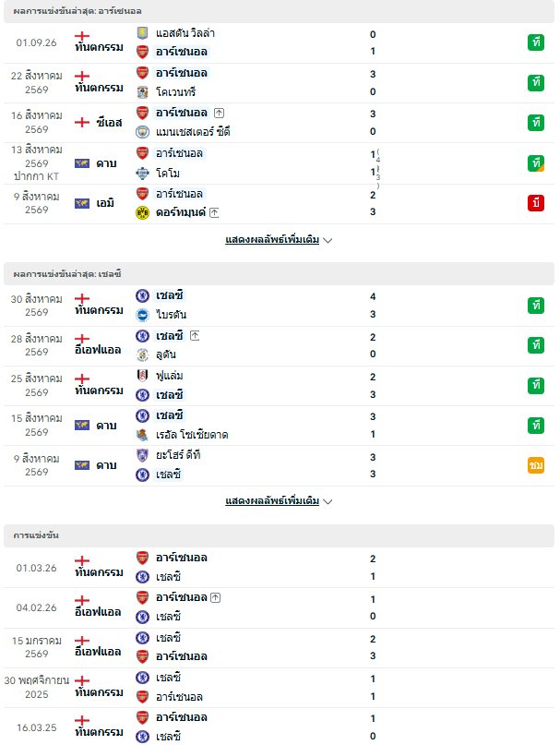The height and width of the screenshot is (745, 560).
Task: Click the Fulham crest icon
Action: click(x=142, y=376)
